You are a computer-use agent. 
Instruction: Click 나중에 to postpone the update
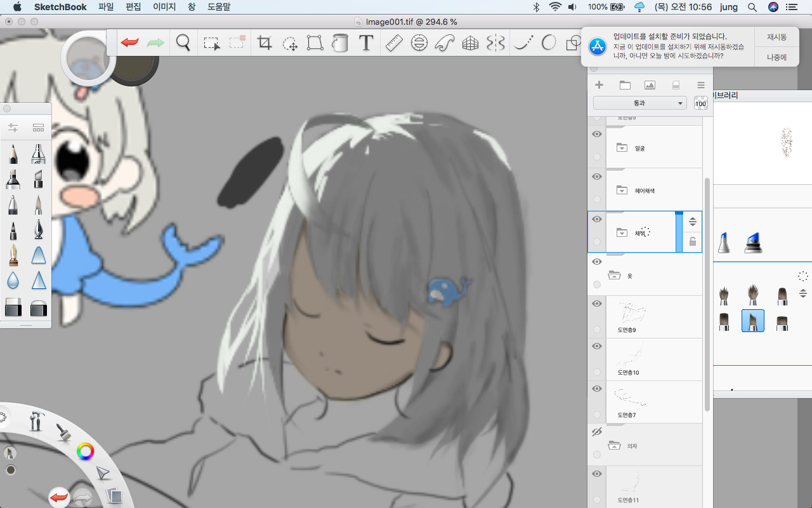tap(776, 57)
